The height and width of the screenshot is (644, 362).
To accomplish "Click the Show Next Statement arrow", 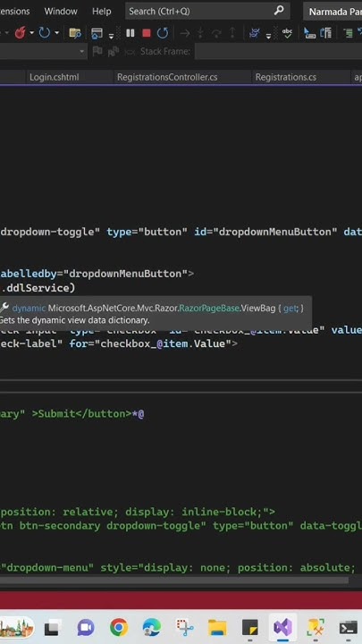I will (185, 33).
